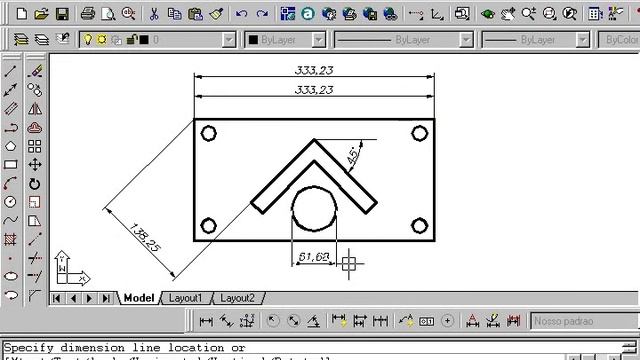Switch to the Model tab
Image resolution: width=640 pixels, height=360 pixels.
click(139, 298)
